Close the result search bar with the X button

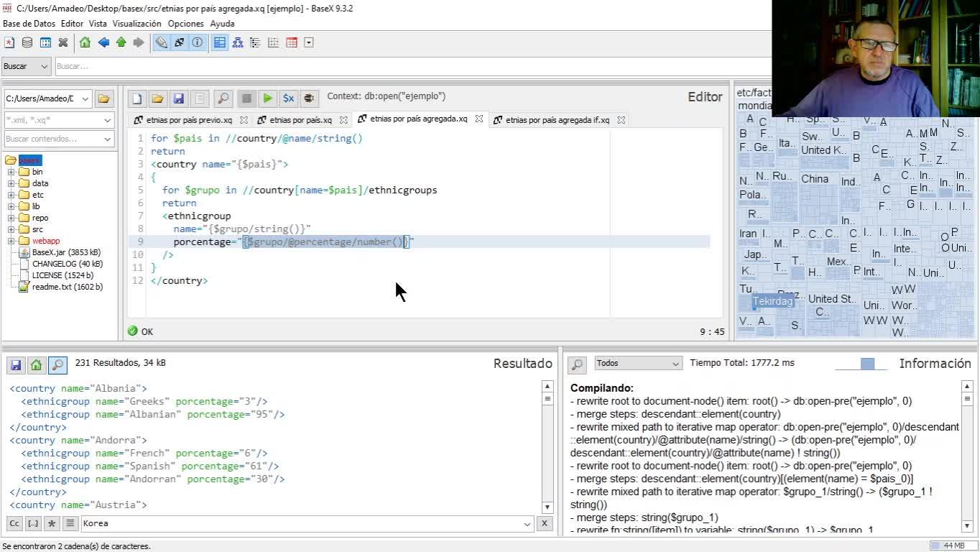tap(545, 524)
